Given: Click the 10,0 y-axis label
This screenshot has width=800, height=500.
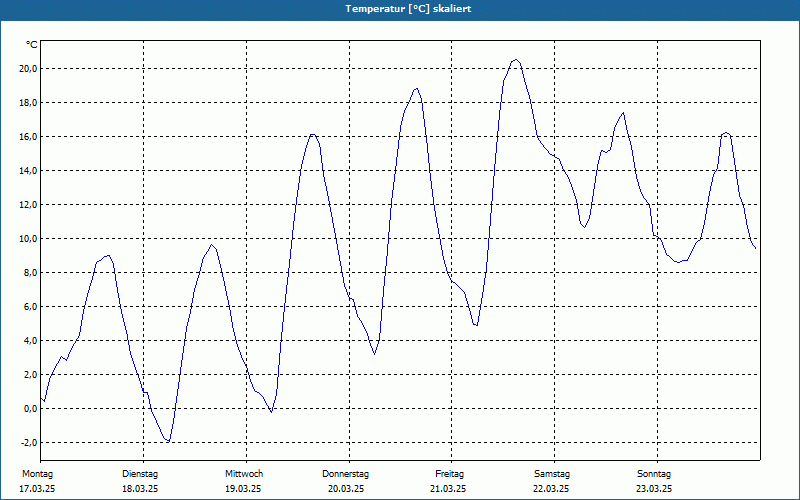Looking at the screenshot, I should (28, 239).
